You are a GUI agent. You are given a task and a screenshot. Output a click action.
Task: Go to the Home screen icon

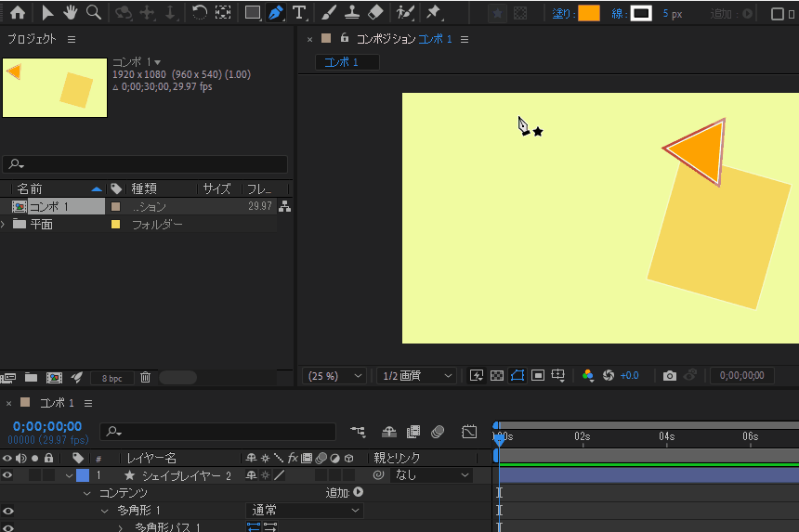(x=18, y=13)
